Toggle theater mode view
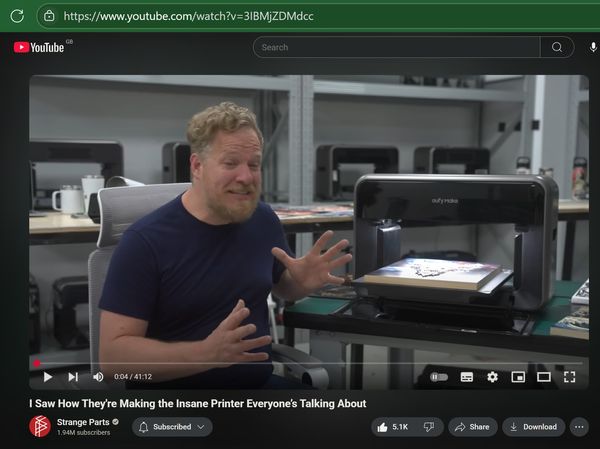The image size is (600, 449). 544,377
